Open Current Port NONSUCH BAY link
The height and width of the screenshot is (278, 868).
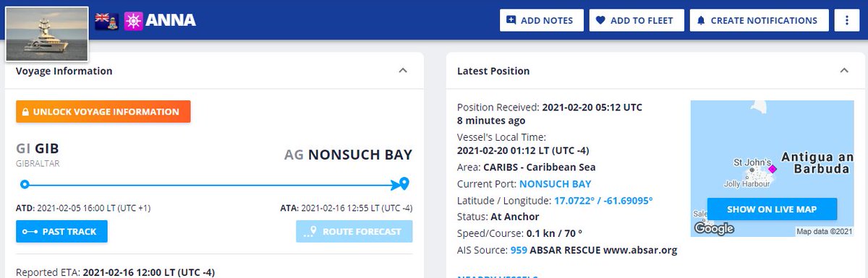(556, 184)
